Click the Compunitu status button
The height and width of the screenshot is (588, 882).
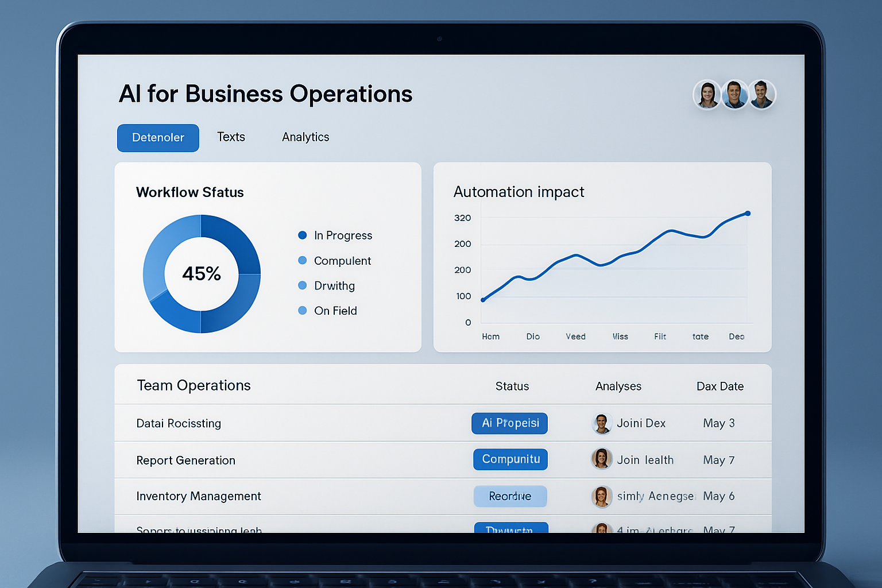click(x=510, y=459)
